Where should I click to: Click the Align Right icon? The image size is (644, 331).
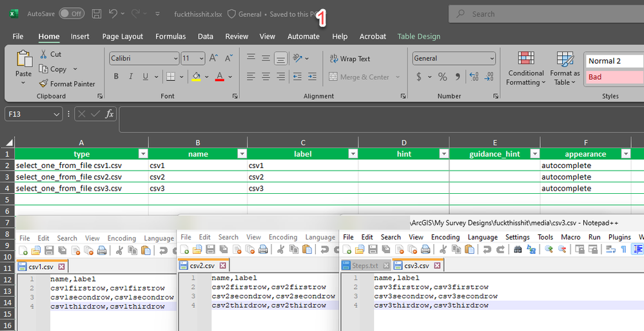pos(280,76)
